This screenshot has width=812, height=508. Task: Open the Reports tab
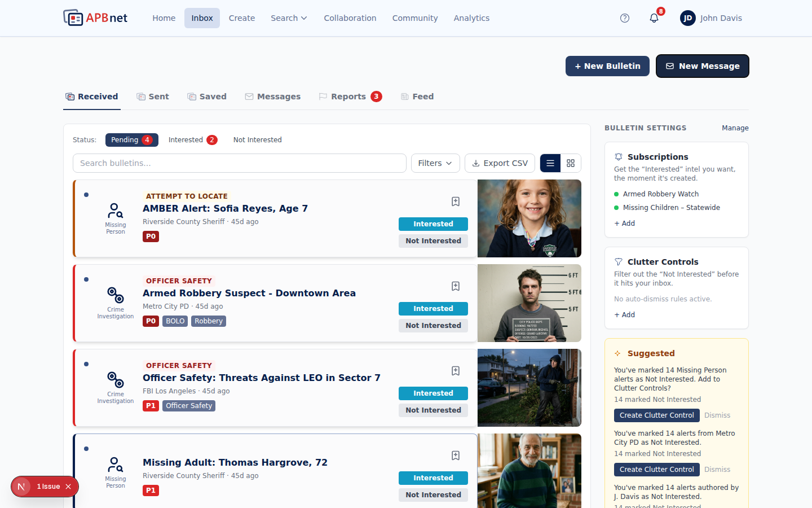tap(350, 97)
